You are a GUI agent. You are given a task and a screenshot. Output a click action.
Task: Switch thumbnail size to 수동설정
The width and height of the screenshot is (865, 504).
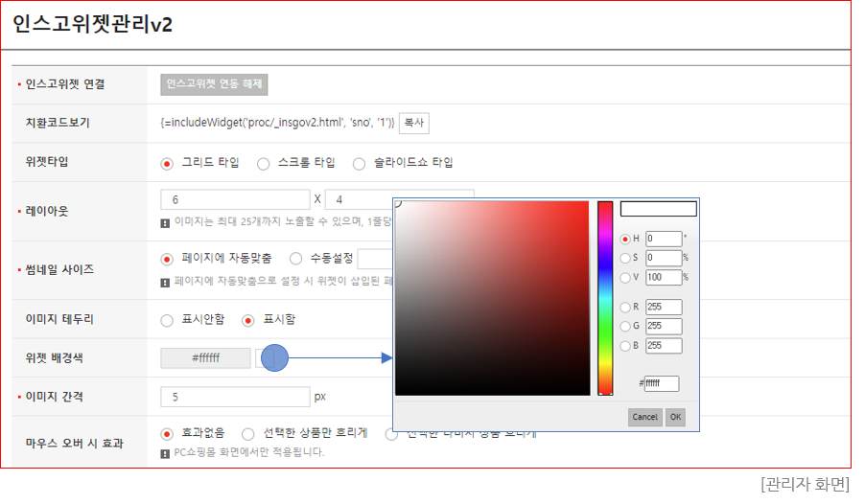295,259
